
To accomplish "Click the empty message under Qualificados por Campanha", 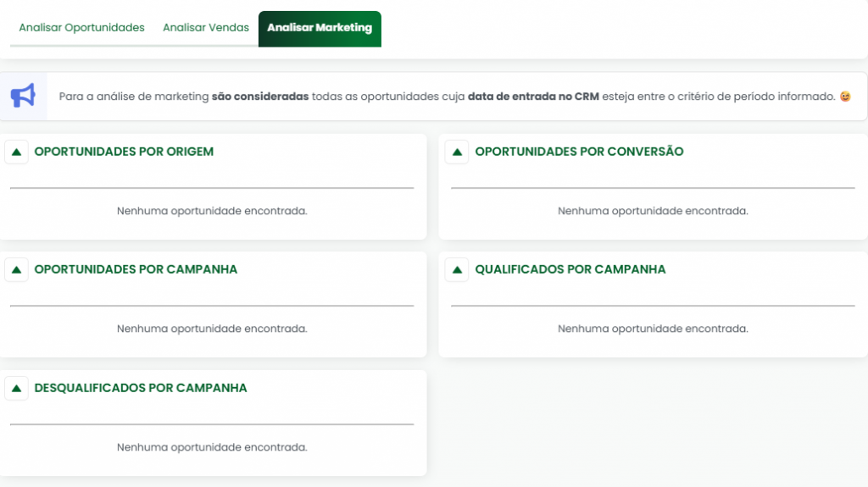I will (x=653, y=329).
